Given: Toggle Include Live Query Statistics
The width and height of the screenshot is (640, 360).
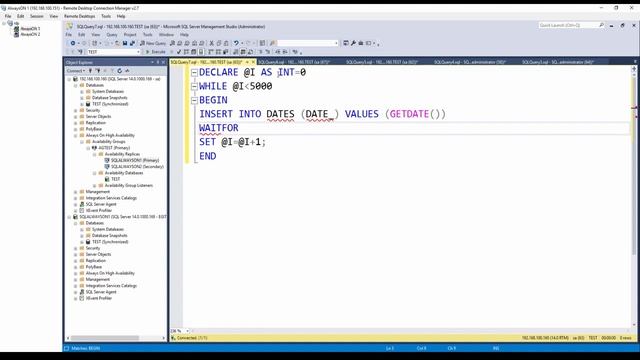Looking at the screenshot, I should 218,52.
